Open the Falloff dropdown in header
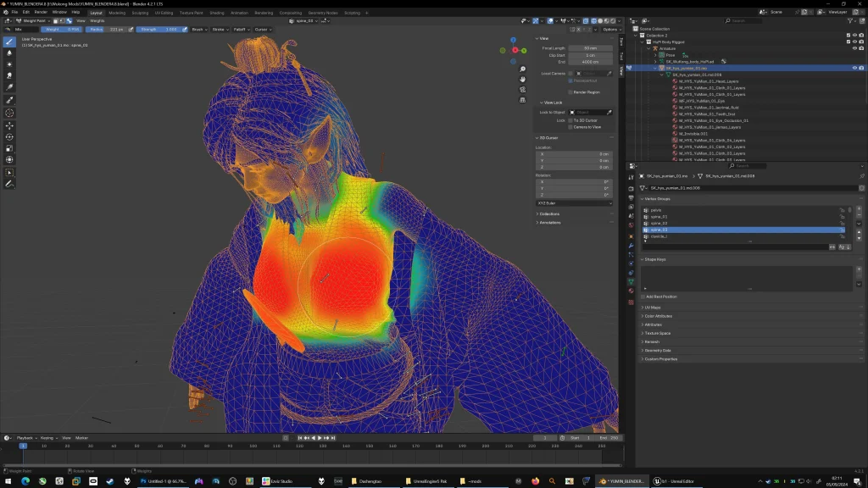 [x=240, y=29]
